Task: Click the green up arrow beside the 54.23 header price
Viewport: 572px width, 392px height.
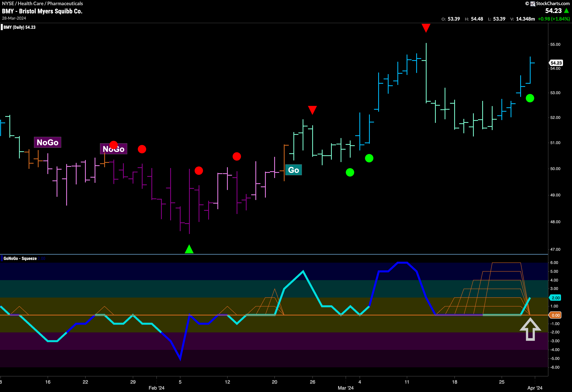Action: (x=566, y=11)
